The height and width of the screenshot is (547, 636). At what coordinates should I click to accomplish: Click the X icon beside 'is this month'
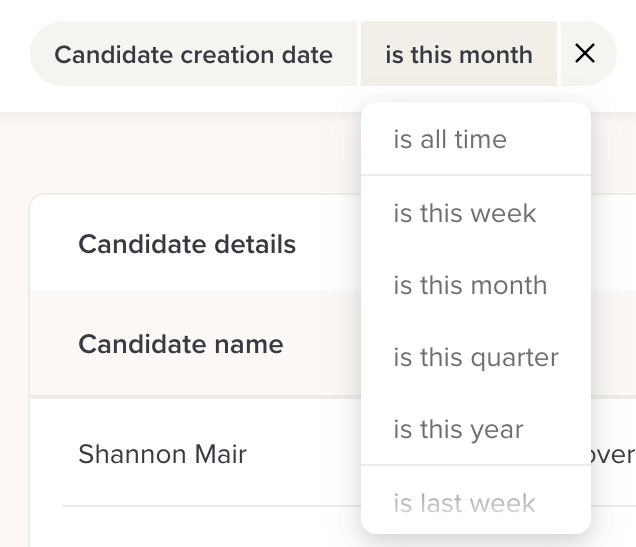point(585,54)
